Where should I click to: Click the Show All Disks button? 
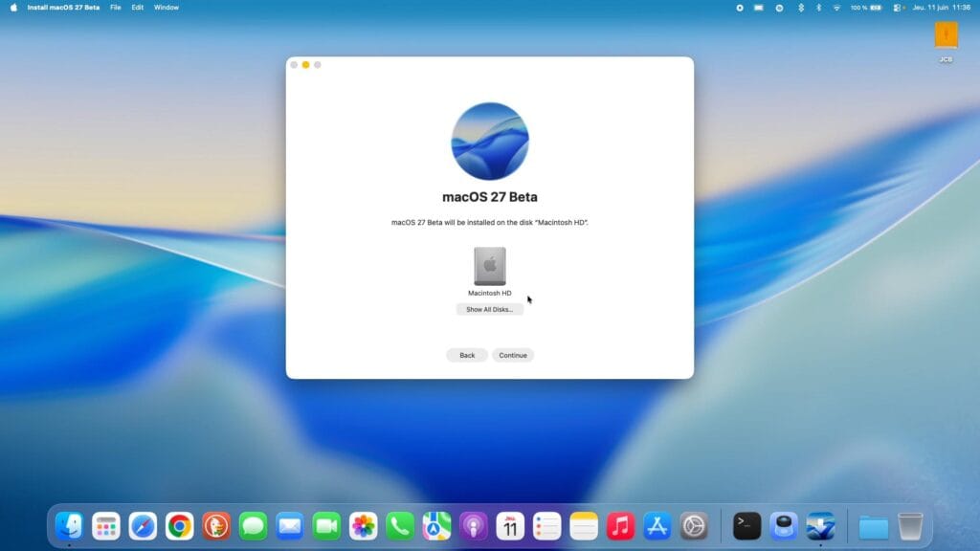tap(489, 309)
